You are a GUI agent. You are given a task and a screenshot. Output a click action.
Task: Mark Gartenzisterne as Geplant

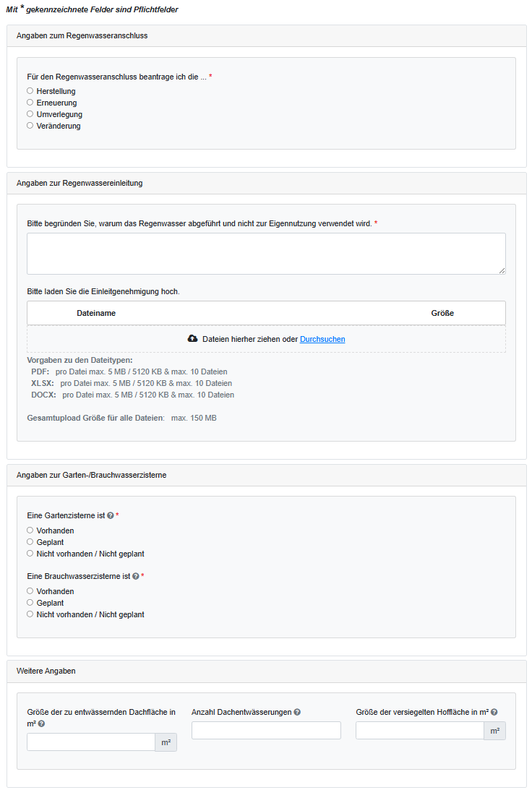[30, 542]
